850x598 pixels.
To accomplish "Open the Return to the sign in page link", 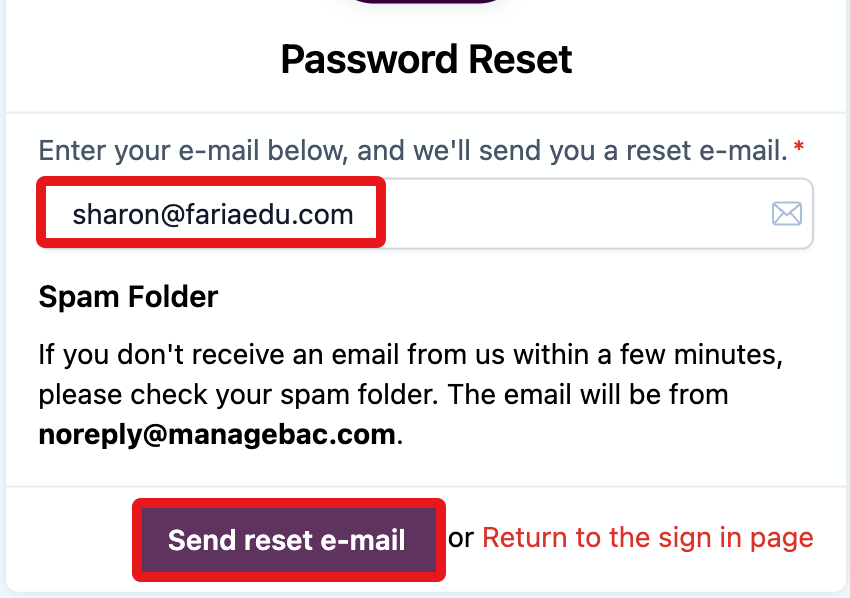I will pyautogui.click(x=647, y=538).
